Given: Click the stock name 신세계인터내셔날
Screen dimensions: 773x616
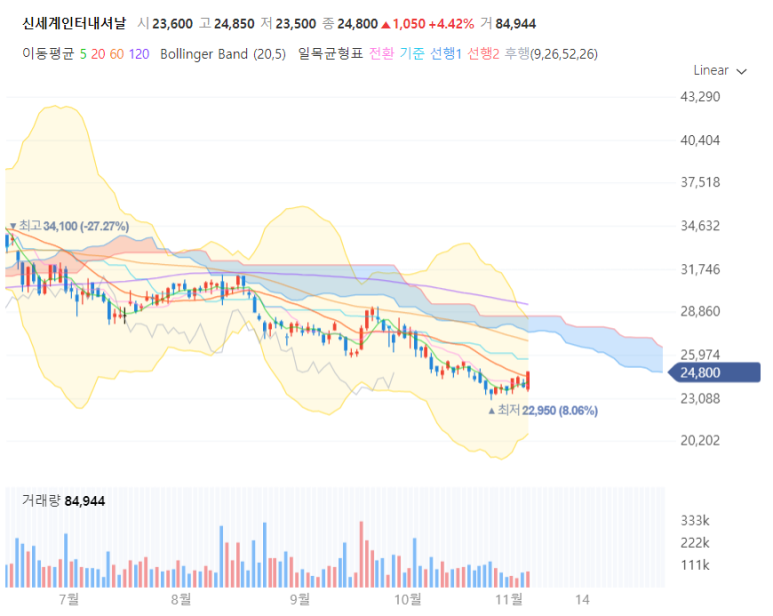Looking at the screenshot, I should 74,23.
